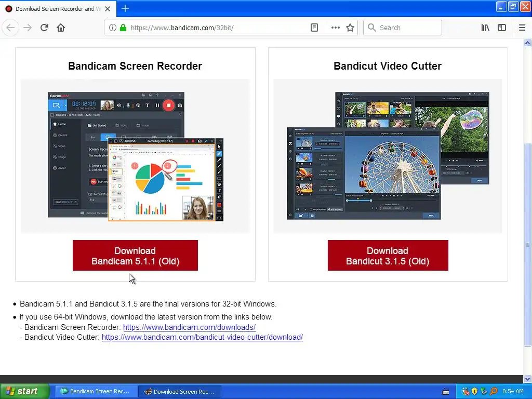Click the vertical scrollbar thumb
This screenshot has width=532, height=399.
pyautogui.click(x=527, y=244)
